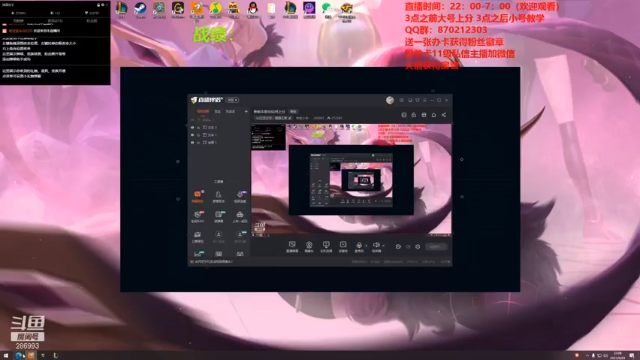Click the taskbar clock

point(618,356)
